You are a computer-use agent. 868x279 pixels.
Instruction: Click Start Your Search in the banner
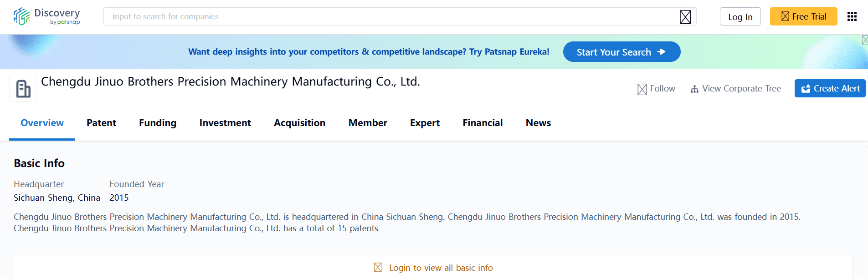pos(621,51)
